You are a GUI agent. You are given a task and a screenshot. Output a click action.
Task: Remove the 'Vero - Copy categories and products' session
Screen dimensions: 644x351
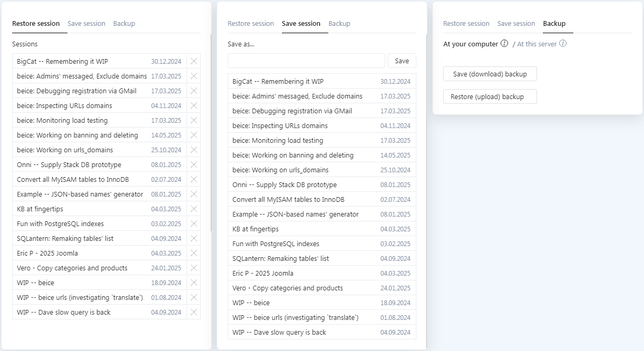coord(193,268)
